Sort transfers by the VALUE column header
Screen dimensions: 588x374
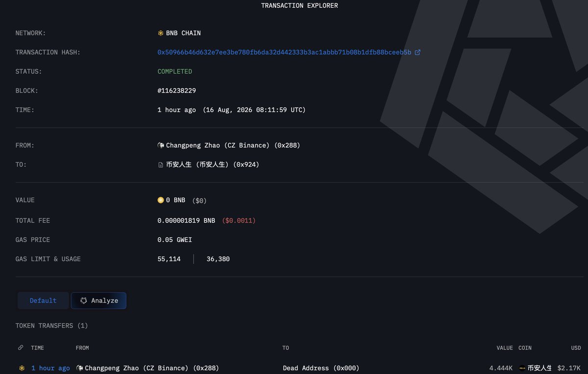click(504, 348)
